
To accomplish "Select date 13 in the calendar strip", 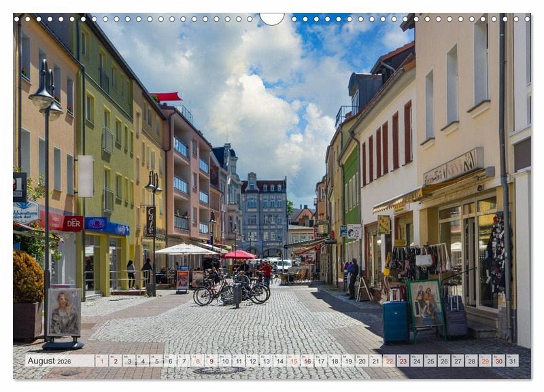I will tap(267, 361).
